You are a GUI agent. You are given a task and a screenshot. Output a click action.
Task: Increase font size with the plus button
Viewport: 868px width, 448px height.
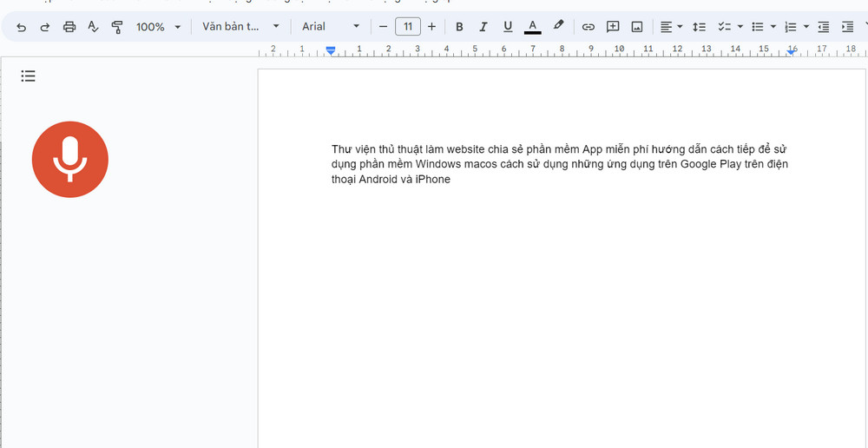click(432, 27)
